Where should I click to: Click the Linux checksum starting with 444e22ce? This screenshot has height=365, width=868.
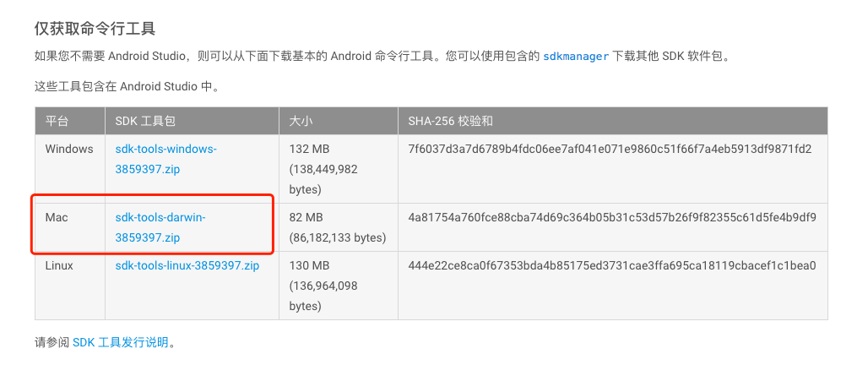[612, 266]
